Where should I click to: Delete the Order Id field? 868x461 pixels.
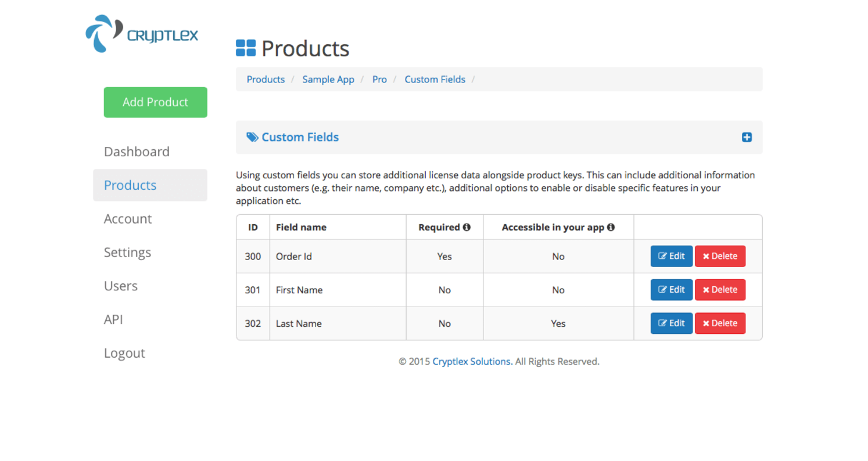pos(720,256)
